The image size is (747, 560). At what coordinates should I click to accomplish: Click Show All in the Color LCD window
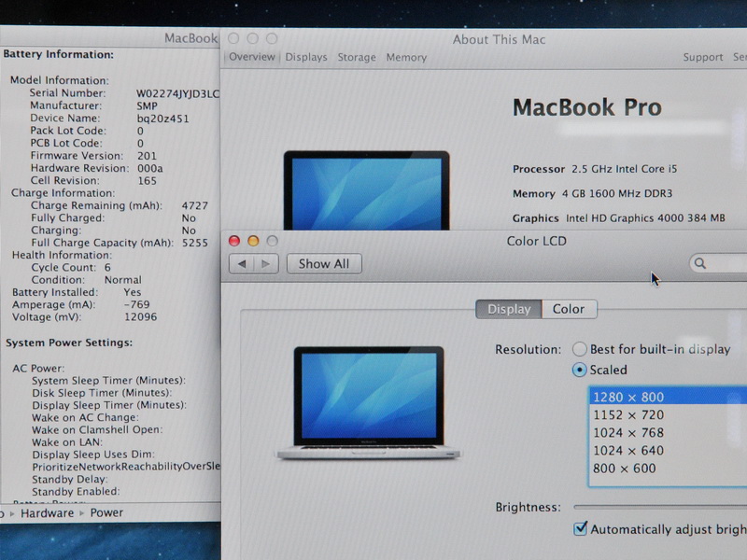pos(324,264)
